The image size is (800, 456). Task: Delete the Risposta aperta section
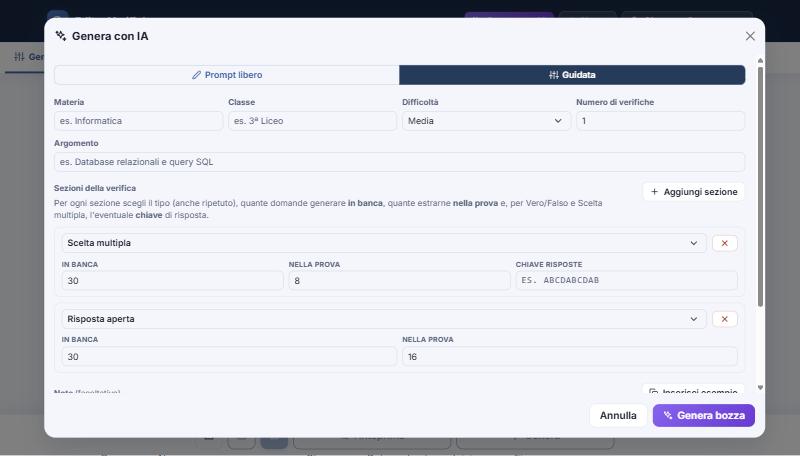click(724, 319)
